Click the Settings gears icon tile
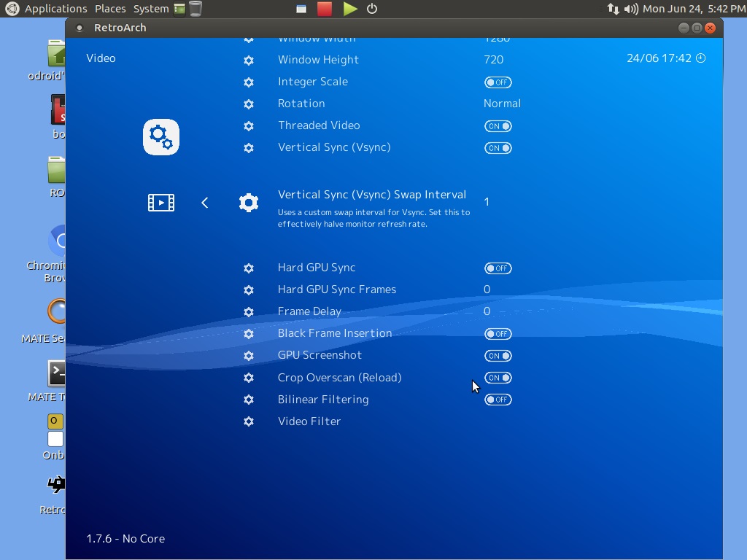 tap(160, 137)
